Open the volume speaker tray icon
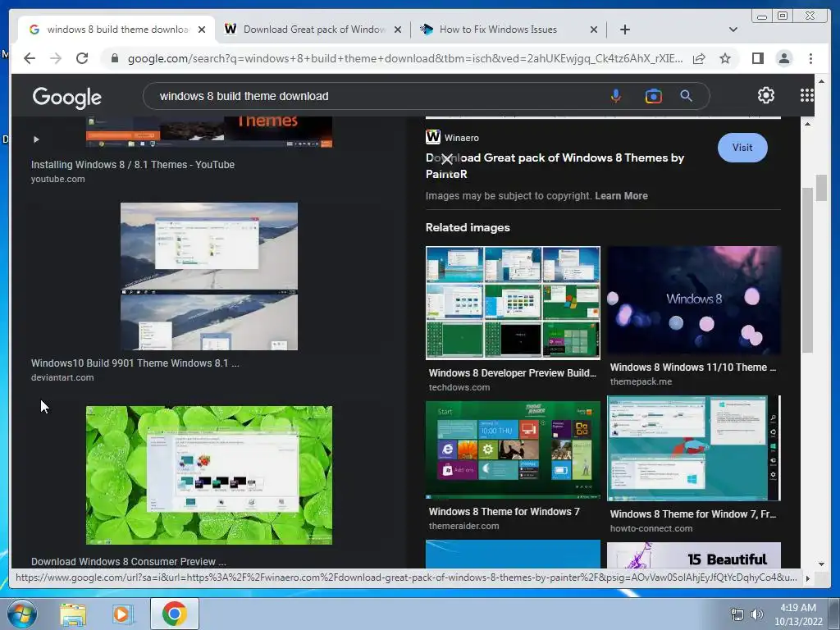Image resolution: width=840 pixels, height=630 pixels. pos(757,614)
